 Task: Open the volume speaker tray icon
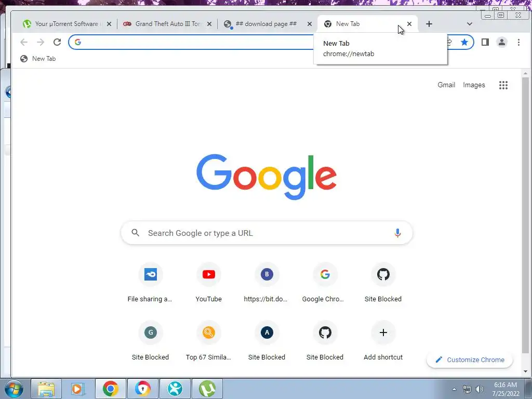point(480,389)
